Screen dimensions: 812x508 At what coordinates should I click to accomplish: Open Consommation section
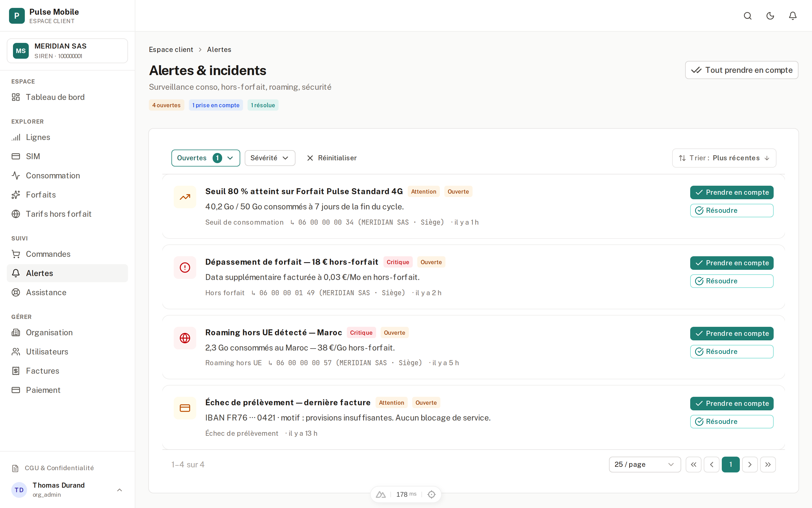(67, 175)
